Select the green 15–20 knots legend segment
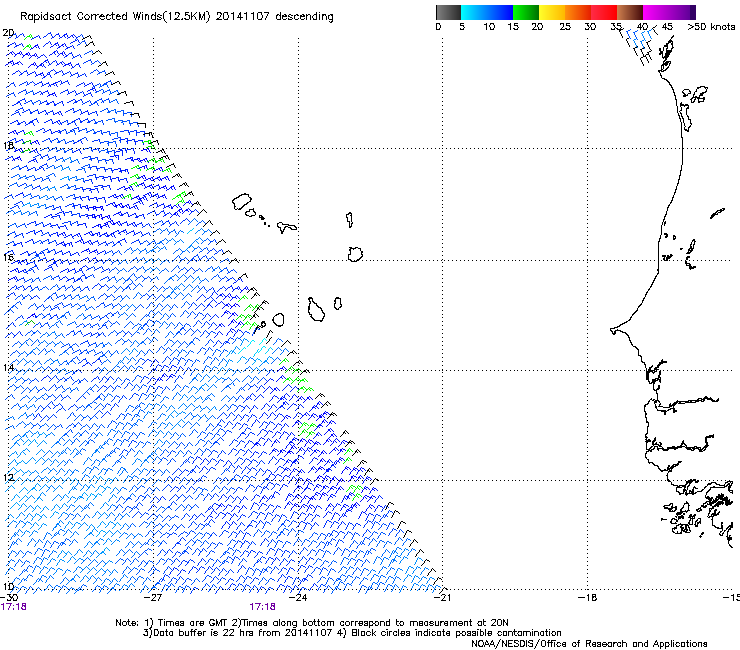The height and width of the screenshot is (650, 740). point(526,12)
